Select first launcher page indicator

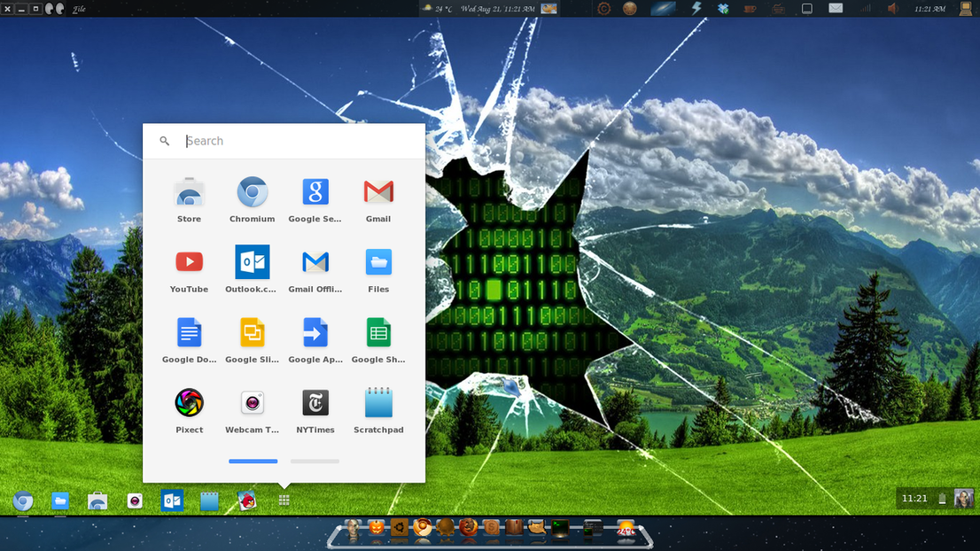tap(253, 461)
